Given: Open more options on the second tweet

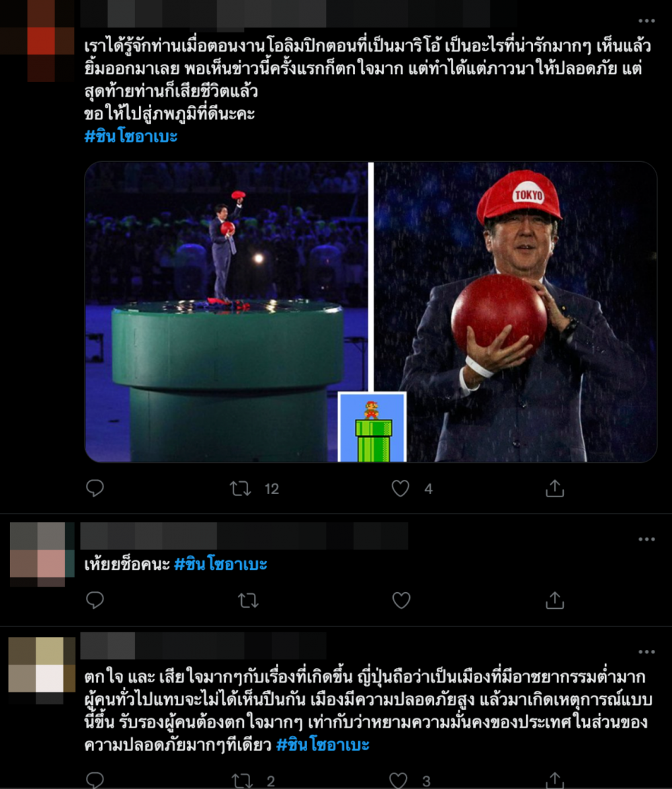Looking at the screenshot, I should (x=646, y=539).
